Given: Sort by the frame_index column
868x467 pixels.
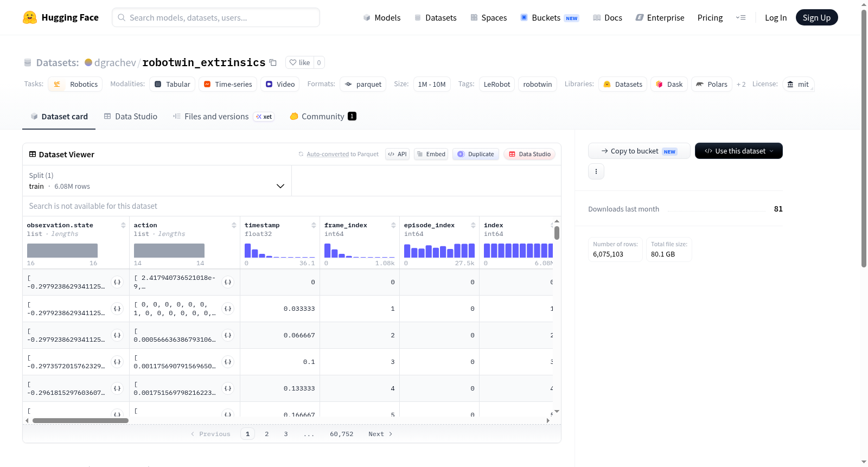Looking at the screenshot, I should click(x=393, y=225).
